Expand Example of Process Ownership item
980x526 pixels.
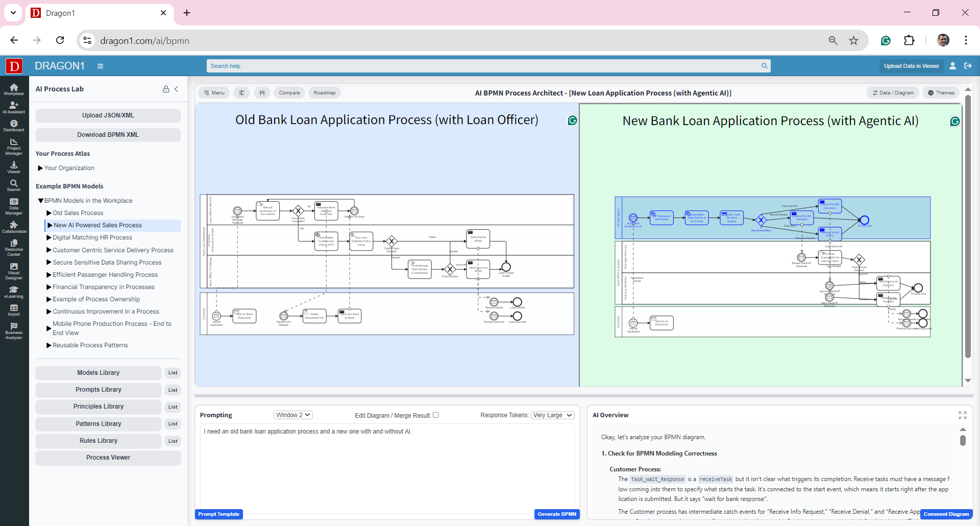pyautogui.click(x=49, y=299)
